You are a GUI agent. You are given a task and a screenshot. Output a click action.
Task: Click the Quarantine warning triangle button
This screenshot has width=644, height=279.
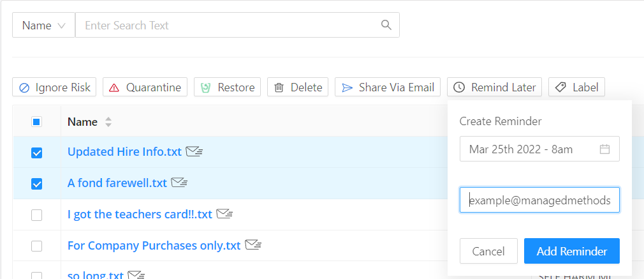[x=145, y=87]
